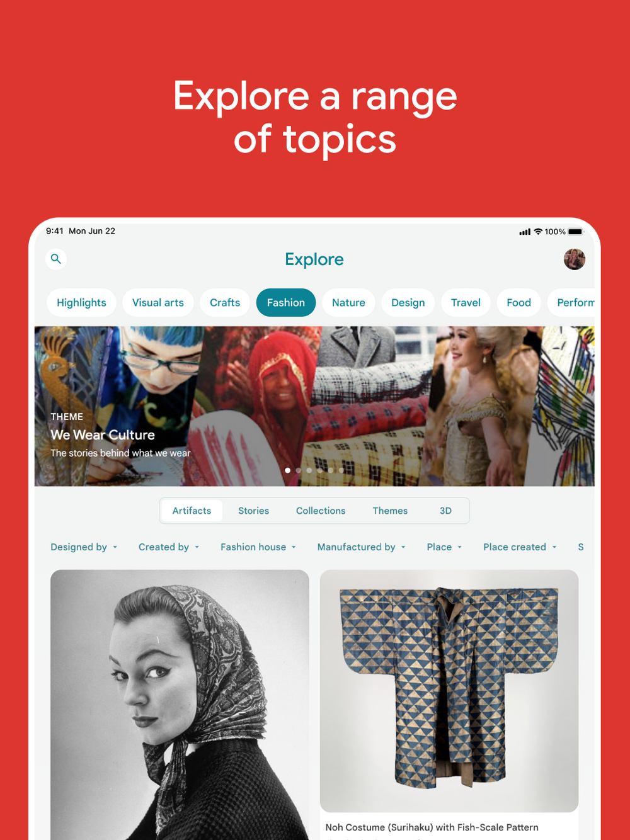Open the Created by dropdown
The width and height of the screenshot is (630, 840).
coord(169,547)
